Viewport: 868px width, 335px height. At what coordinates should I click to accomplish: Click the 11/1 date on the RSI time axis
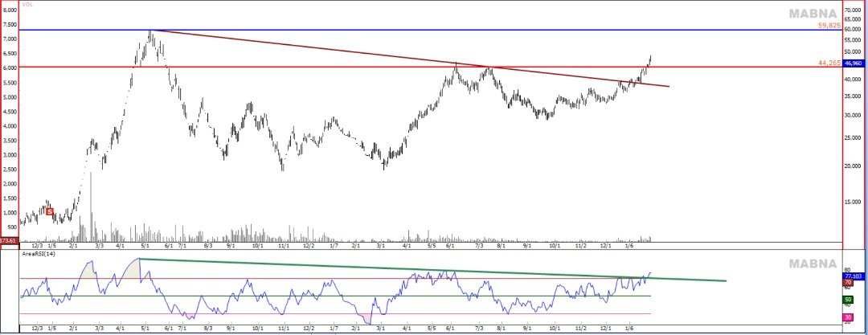tap(283, 329)
